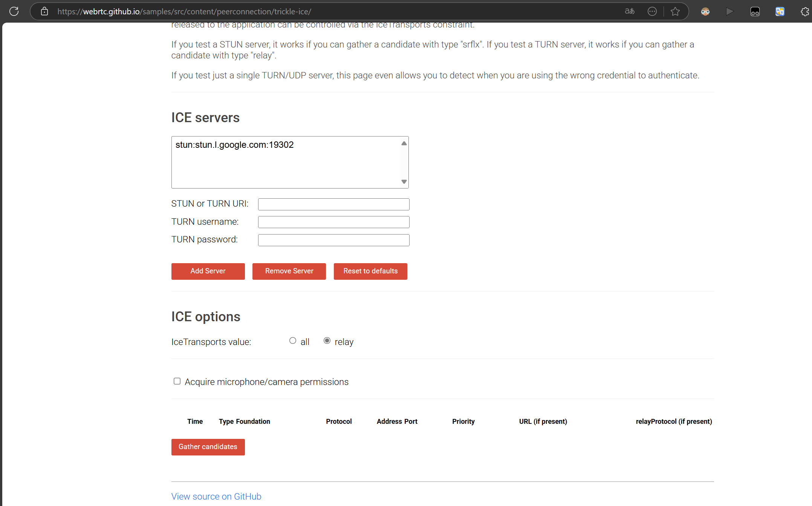Open View source on GitHub link

[x=216, y=497]
